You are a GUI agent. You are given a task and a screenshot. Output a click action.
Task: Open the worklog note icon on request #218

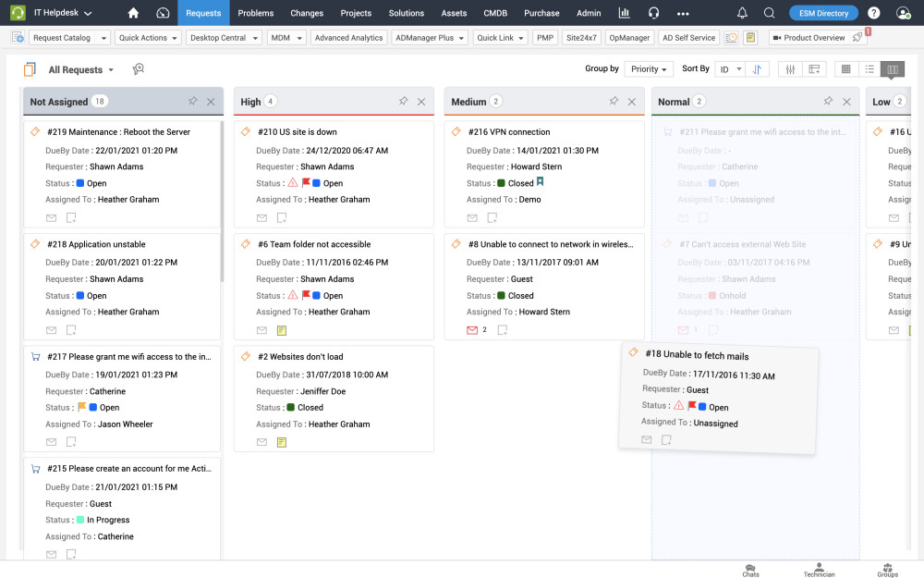pos(69,330)
